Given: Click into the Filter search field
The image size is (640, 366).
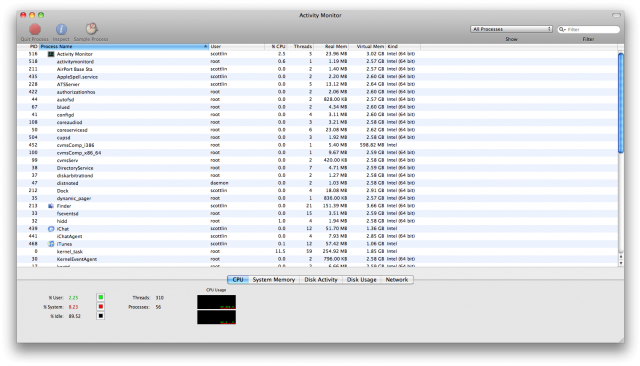Looking at the screenshot, I should pos(589,29).
